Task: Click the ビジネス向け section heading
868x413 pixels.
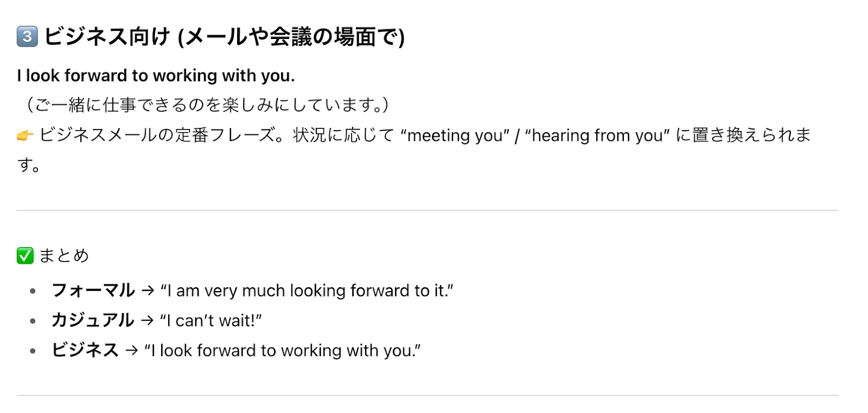Action: point(224,37)
